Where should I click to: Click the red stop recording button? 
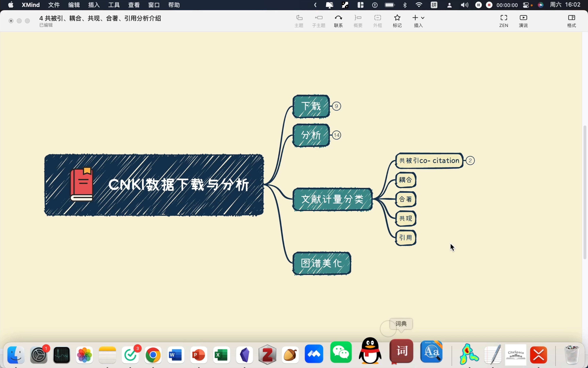point(489,5)
